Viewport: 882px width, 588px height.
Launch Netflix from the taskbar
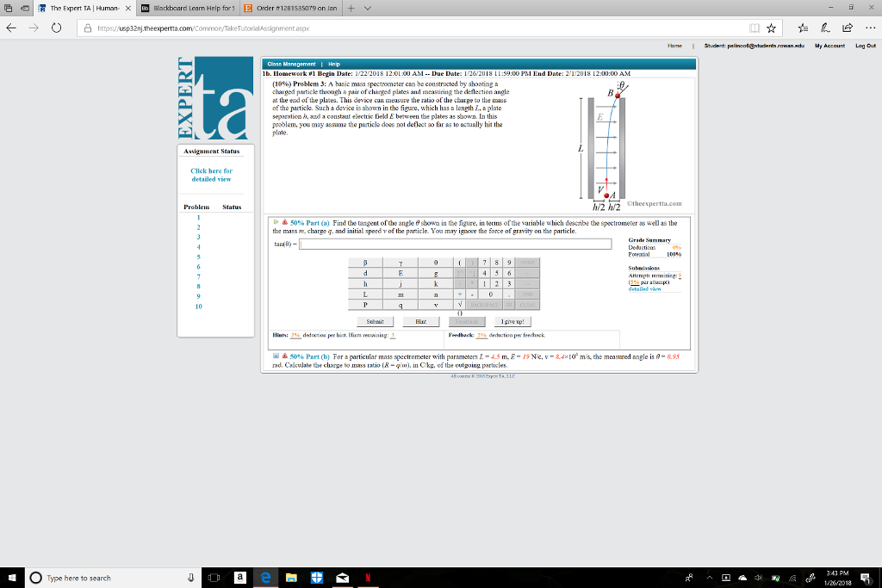367,578
